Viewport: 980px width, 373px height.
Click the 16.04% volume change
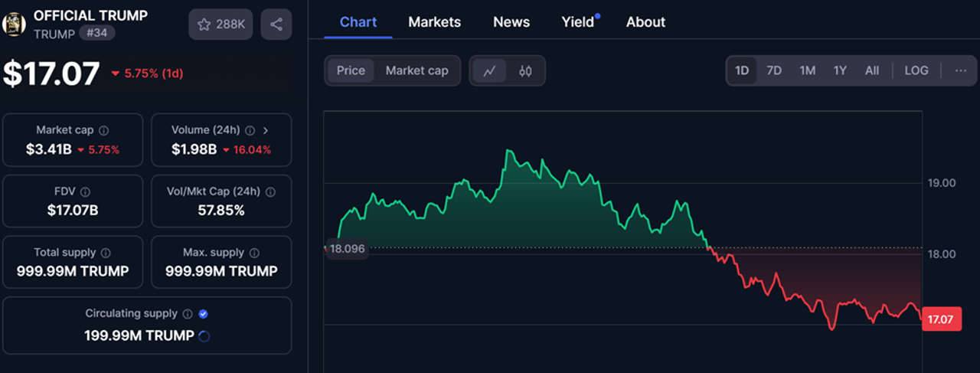(247, 149)
